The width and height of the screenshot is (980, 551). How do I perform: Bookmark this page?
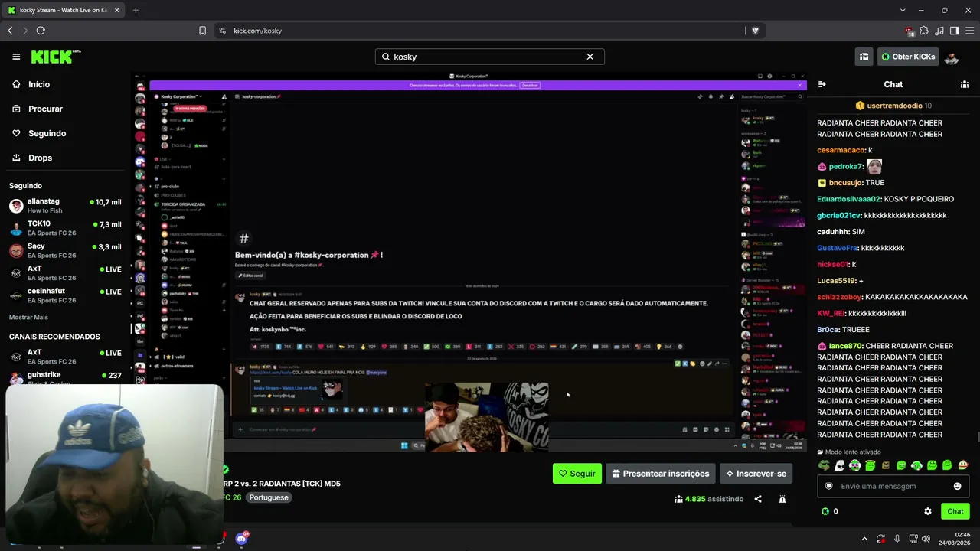point(202,31)
